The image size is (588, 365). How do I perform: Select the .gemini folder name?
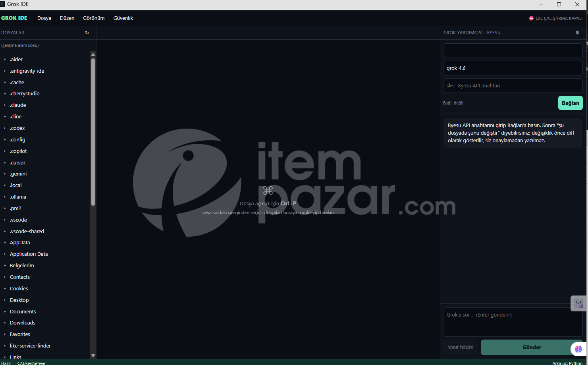point(18,174)
